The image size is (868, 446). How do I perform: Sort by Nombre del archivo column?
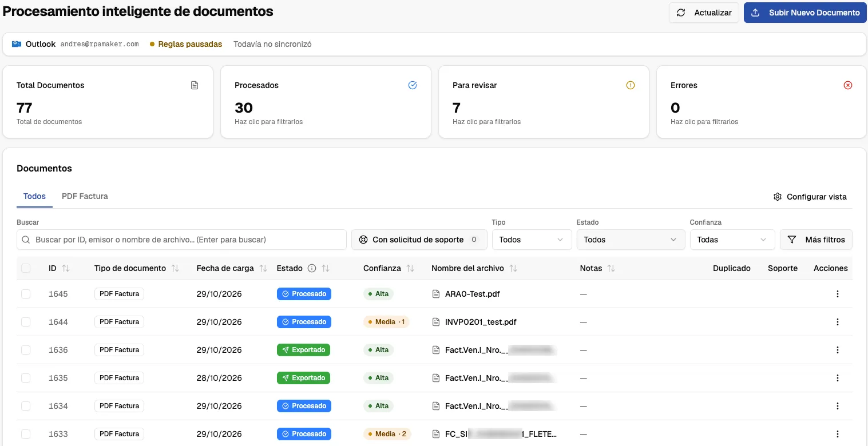click(x=513, y=268)
